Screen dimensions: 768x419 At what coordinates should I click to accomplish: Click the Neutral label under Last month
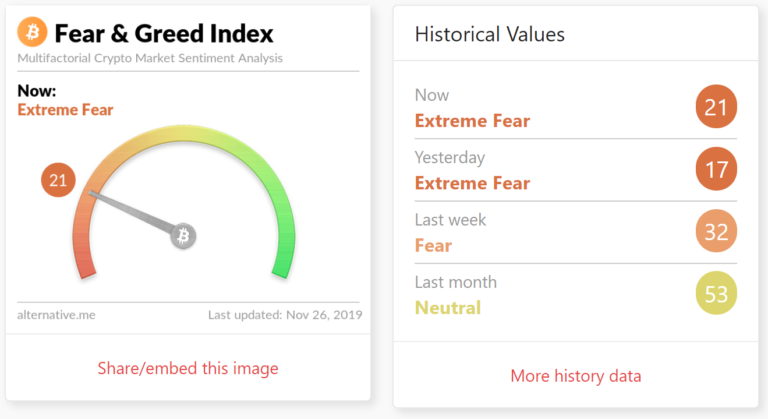(448, 308)
